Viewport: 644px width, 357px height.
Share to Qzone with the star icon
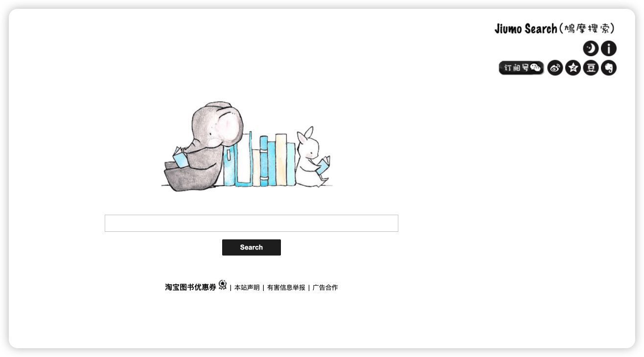click(573, 67)
